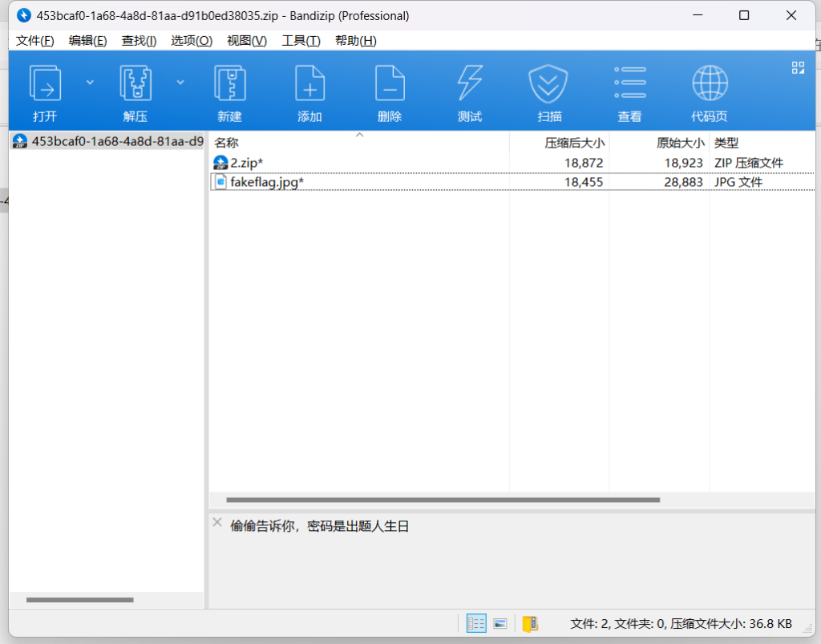Click the Test (测试) lightning icon
The width and height of the screenshot is (821, 644).
click(470, 83)
